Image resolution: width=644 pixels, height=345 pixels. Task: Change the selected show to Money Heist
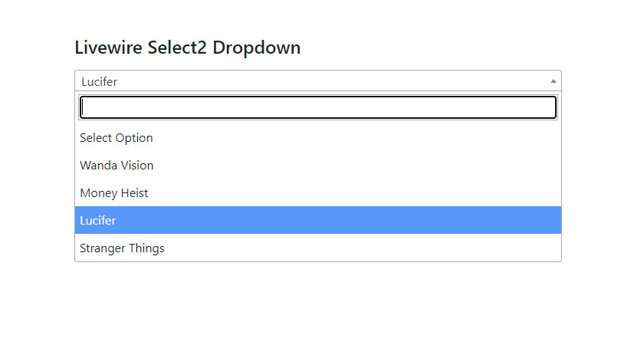[x=318, y=192]
